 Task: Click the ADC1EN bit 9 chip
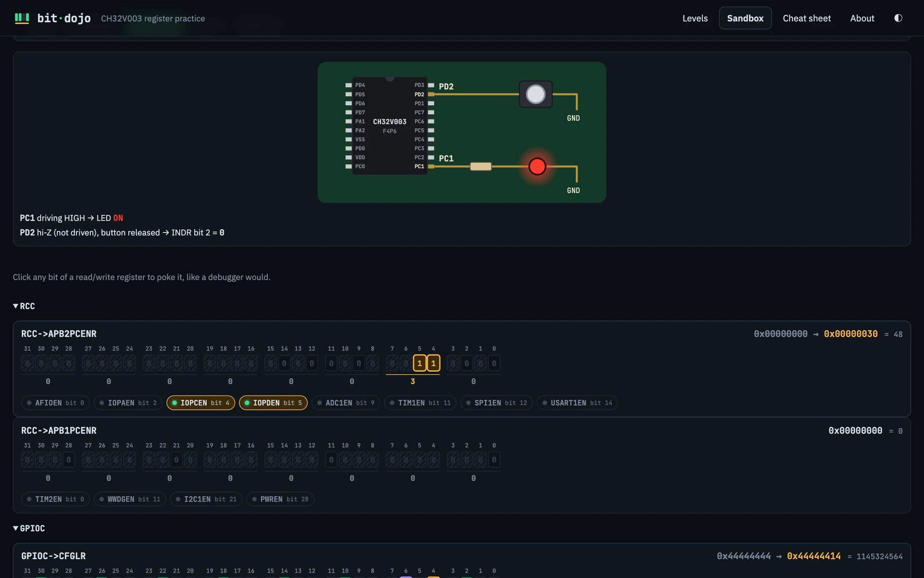click(x=346, y=403)
